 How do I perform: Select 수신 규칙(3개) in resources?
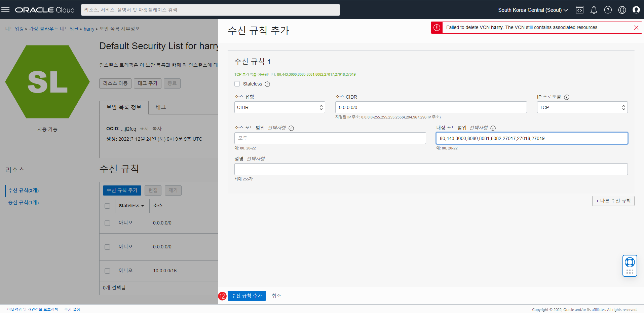pyautogui.click(x=24, y=190)
